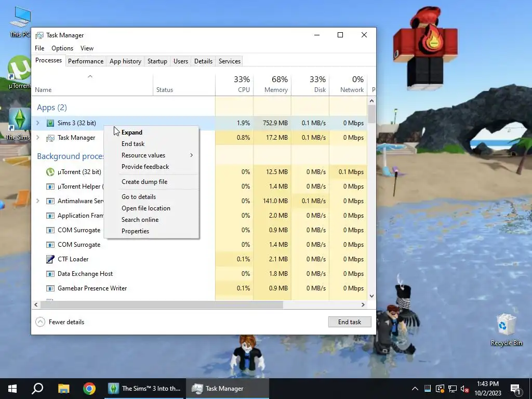The image size is (532, 399).
Task: Click the µTorrent Helper process icon
Action: [50, 187]
